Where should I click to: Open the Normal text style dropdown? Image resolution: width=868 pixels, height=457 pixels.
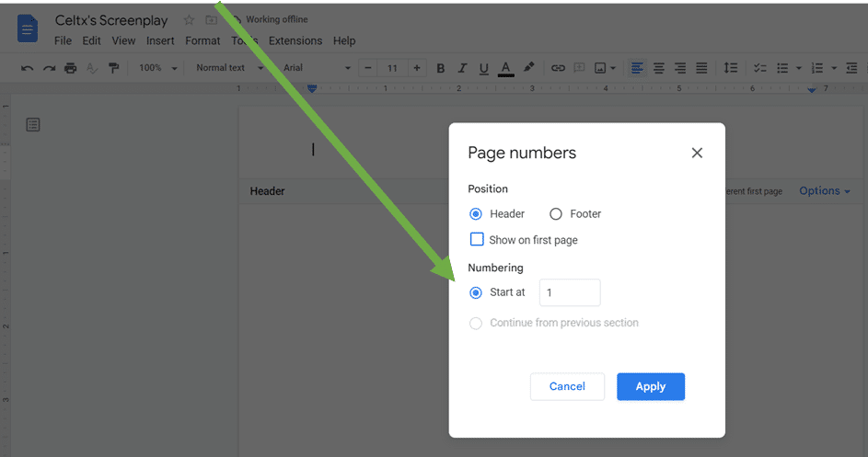coord(230,68)
